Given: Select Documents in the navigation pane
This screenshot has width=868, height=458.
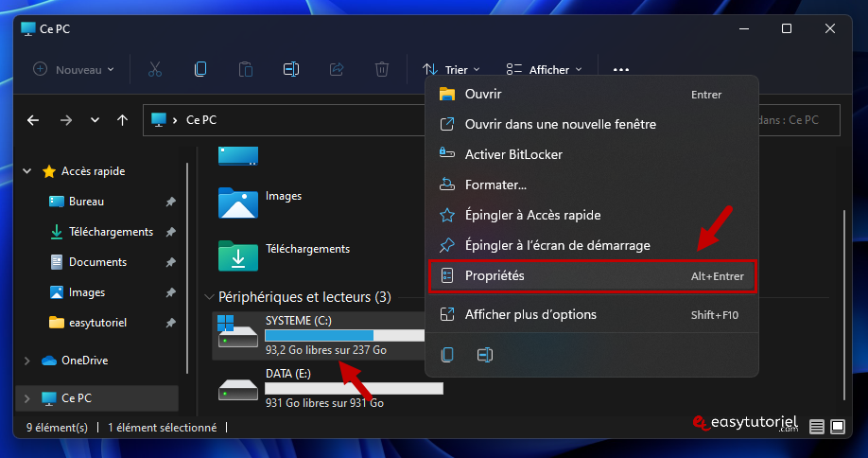Looking at the screenshot, I should 97,262.
